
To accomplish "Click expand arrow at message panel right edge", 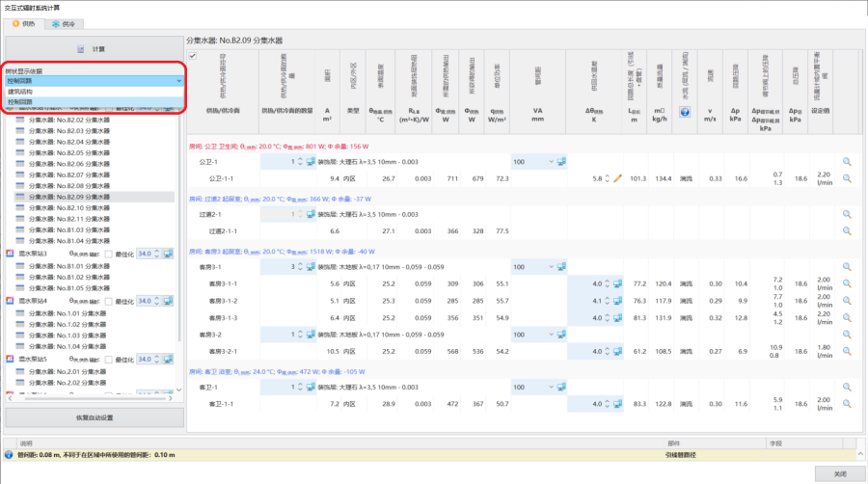I will pyautogui.click(x=861, y=454).
